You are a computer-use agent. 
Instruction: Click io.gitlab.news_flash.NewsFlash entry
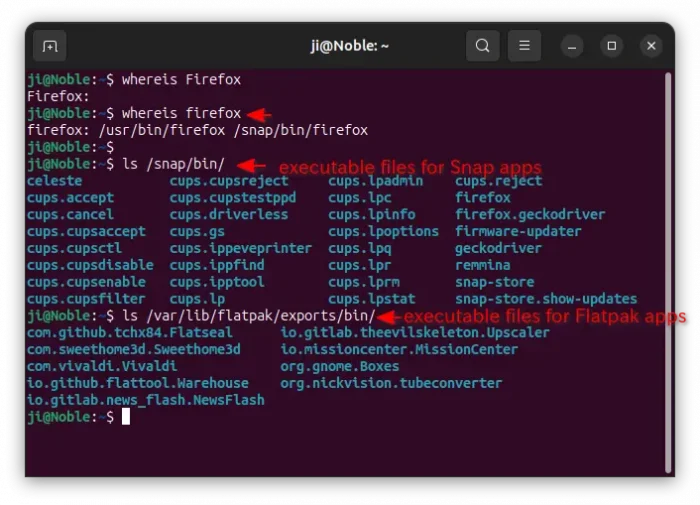pyautogui.click(x=146, y=401)
